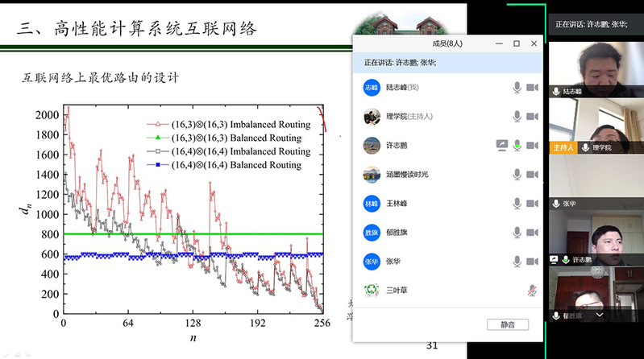The image size is (644, 359).
Task: Minimize the 成员 members panel
Action: pos(497,43)
